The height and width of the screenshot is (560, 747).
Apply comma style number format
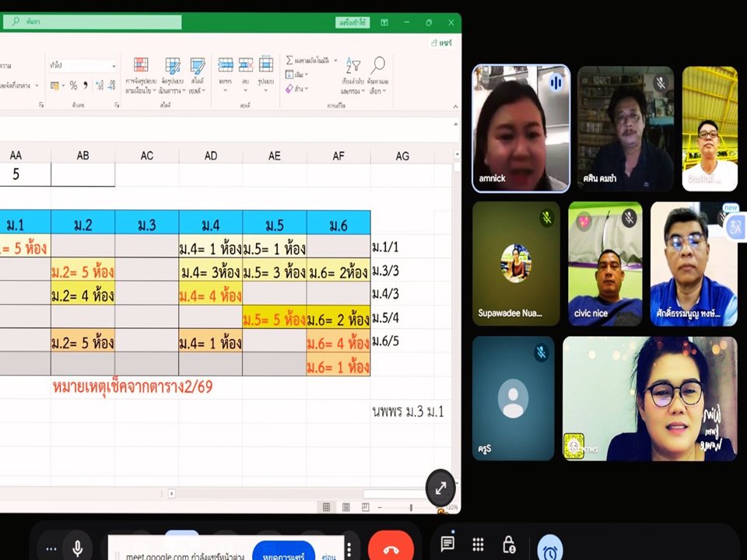tap(86, 86)
